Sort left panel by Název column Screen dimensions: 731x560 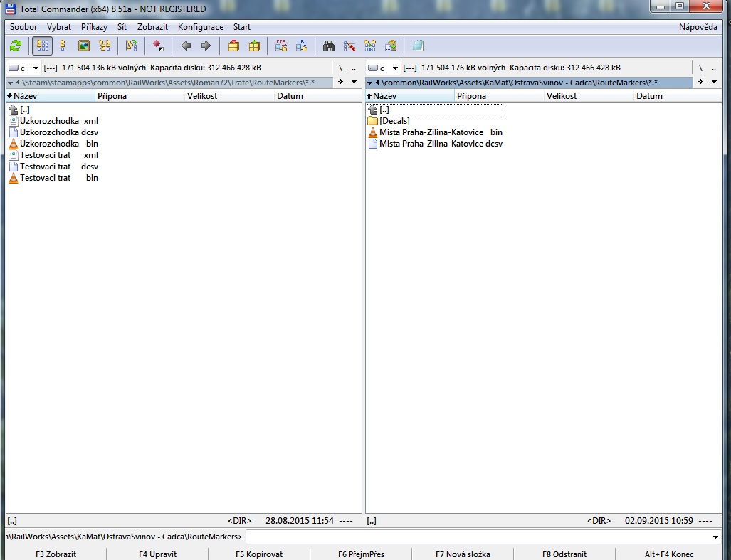click(x=51, y=96)
